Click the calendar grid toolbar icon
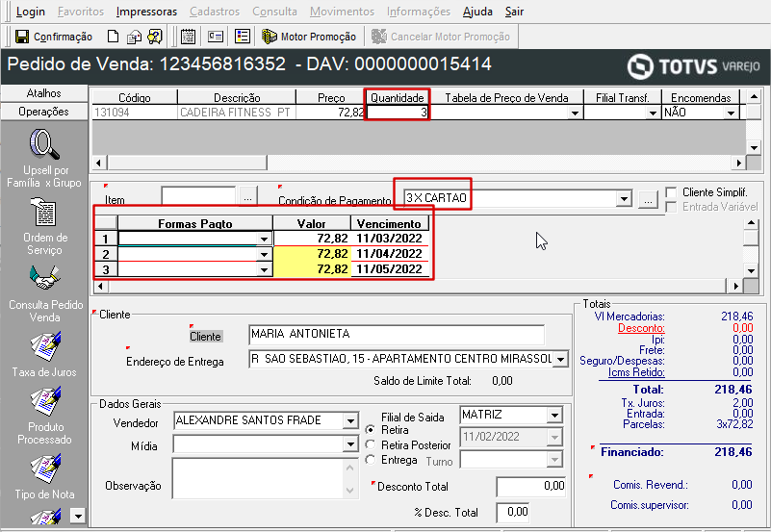 [188, 37]
